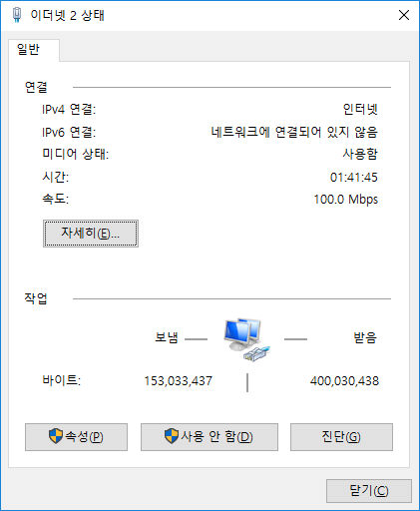Click the shield icon on 사용 안 함 button
The width and height of the screenshot is (420, 511).
click(172, 436)
